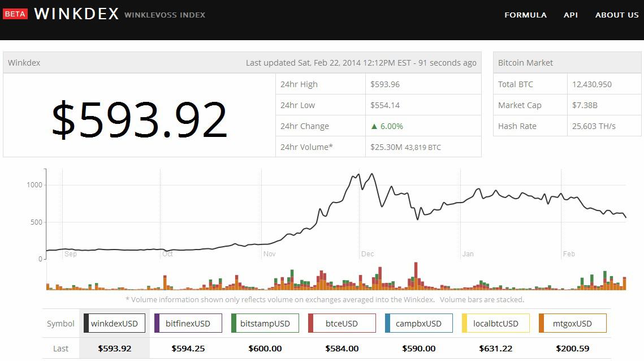Click the Last updated timestamp text

click(361, 63)
